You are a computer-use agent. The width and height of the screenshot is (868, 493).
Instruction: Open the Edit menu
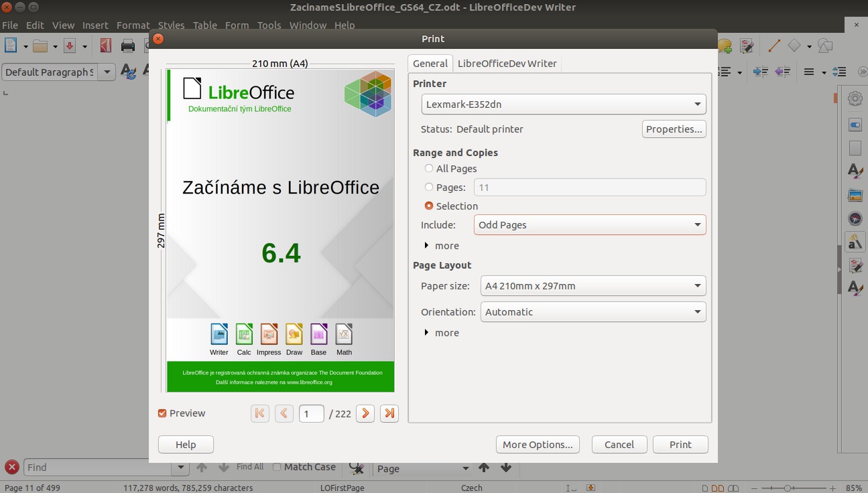(x=35, y=25)
